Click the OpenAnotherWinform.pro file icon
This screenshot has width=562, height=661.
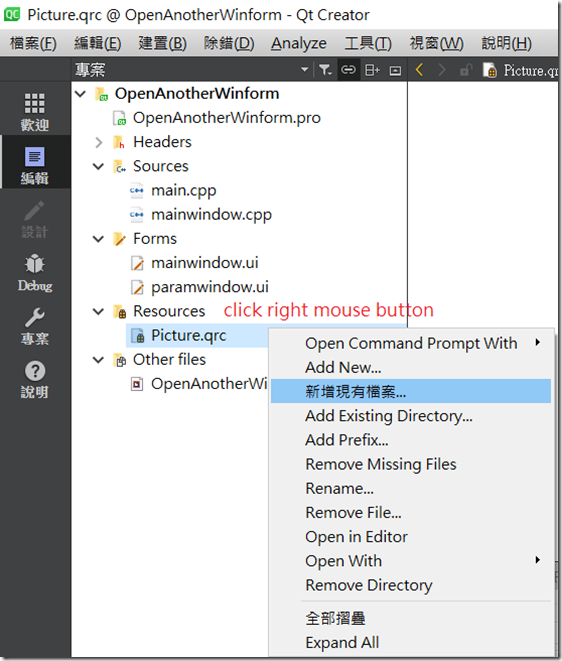pos(119,118)
